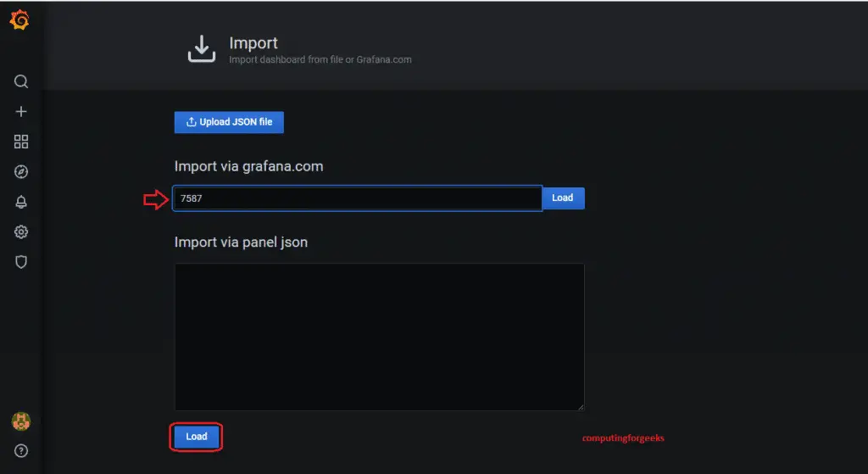The image size is (868, 474).
Task: Click inside the panel json text area
Action: (x=379, y=337)
